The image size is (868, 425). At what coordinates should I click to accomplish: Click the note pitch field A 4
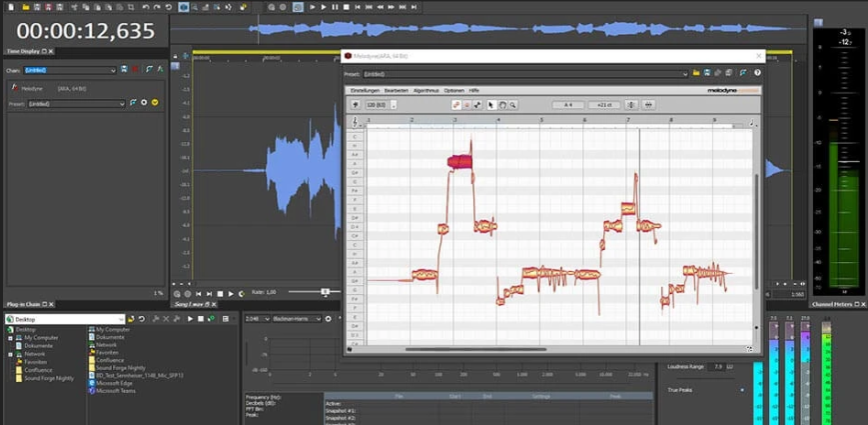pos(568,105)
